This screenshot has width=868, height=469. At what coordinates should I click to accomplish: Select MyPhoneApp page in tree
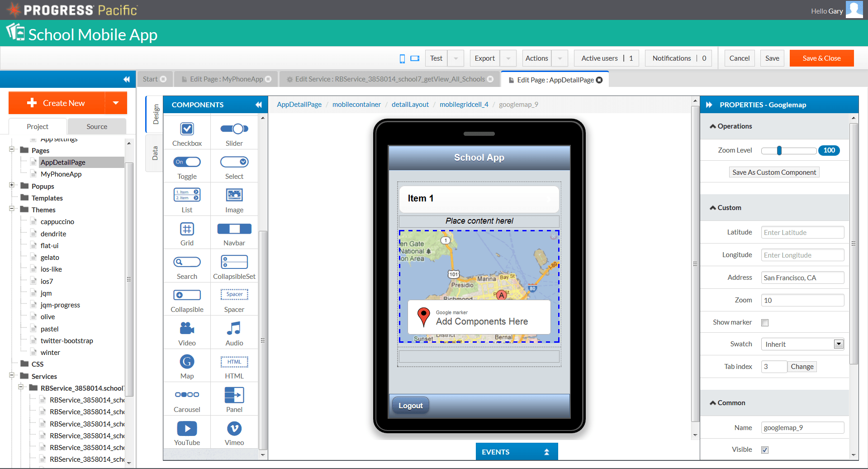point(61,174)
